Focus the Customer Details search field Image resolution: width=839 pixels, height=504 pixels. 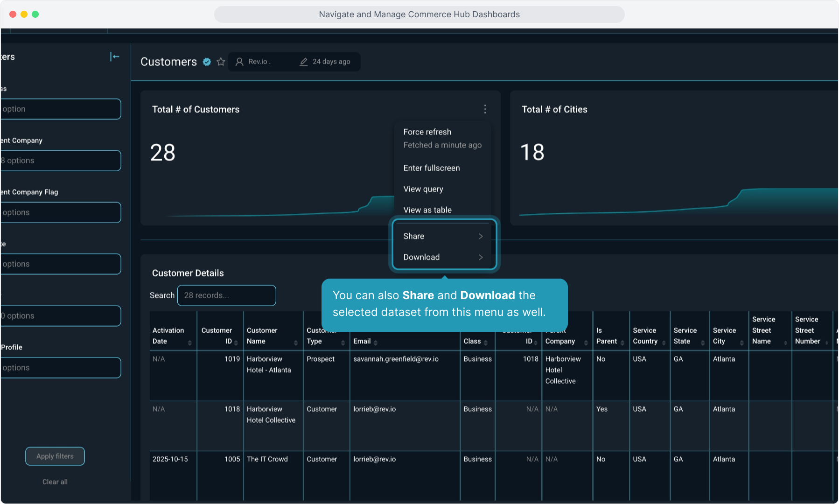coord(227,295)
